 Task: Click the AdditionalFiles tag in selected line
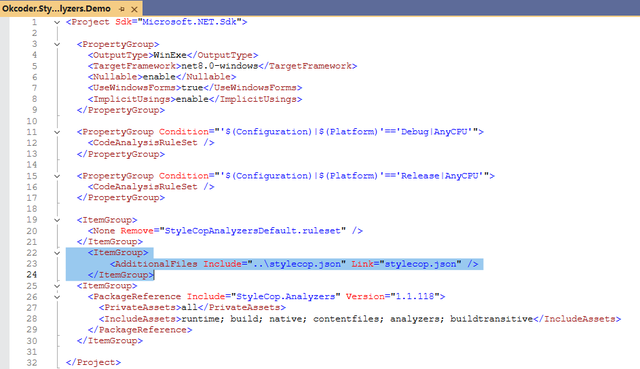coord(154,264)
